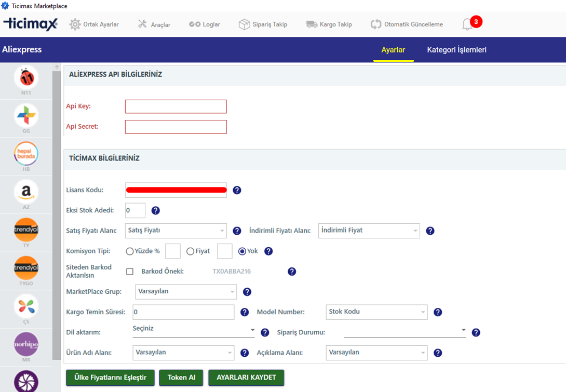Open the Loglar menu
Screen dimensions: 566x392
[204, 24]
